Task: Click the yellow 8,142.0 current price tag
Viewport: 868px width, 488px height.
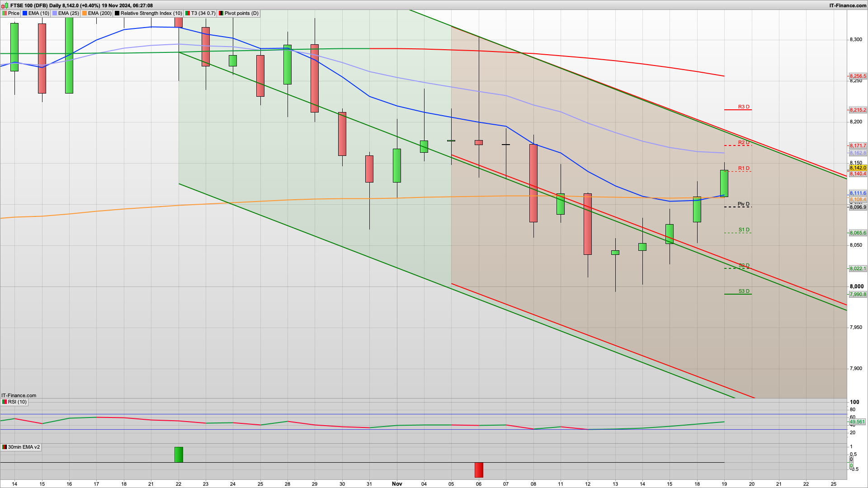Action: (x=858, y=168)
